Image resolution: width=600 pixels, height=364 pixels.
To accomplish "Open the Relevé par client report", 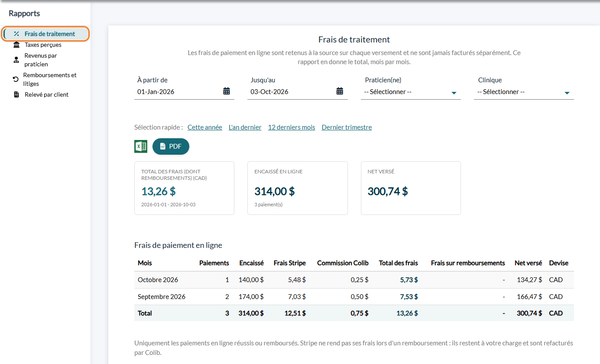I will coord(46,94).
